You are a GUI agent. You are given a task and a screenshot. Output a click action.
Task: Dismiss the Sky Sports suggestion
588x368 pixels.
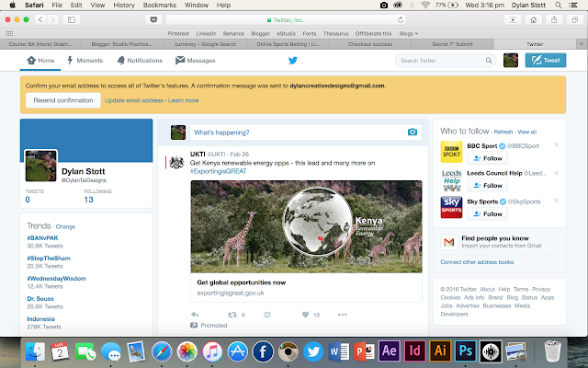(x=557, y=201)
